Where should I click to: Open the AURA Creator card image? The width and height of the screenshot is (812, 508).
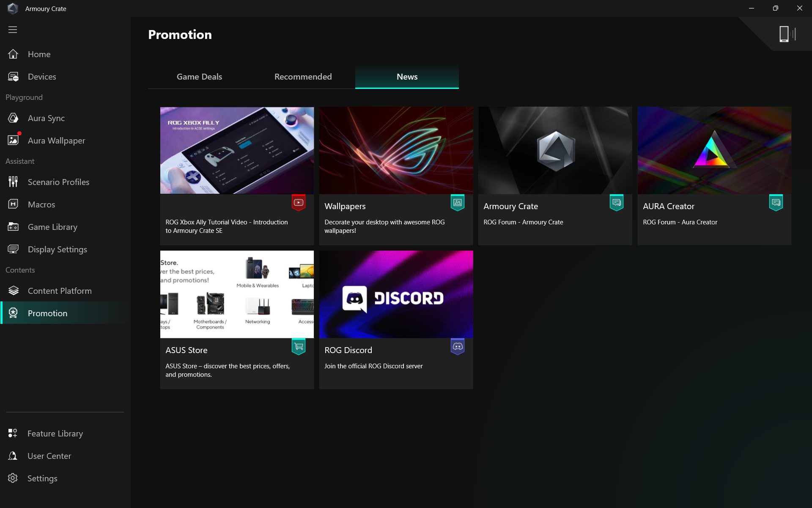[714, 150]
